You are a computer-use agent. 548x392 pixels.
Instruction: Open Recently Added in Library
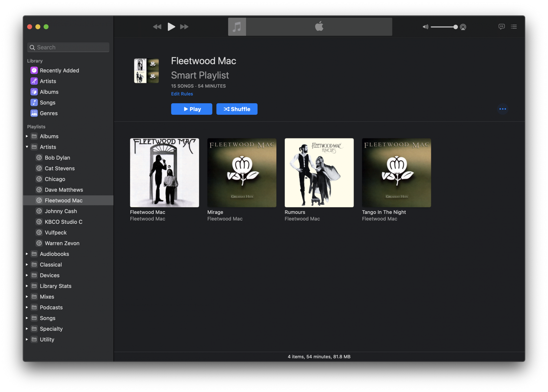(59, 70)
